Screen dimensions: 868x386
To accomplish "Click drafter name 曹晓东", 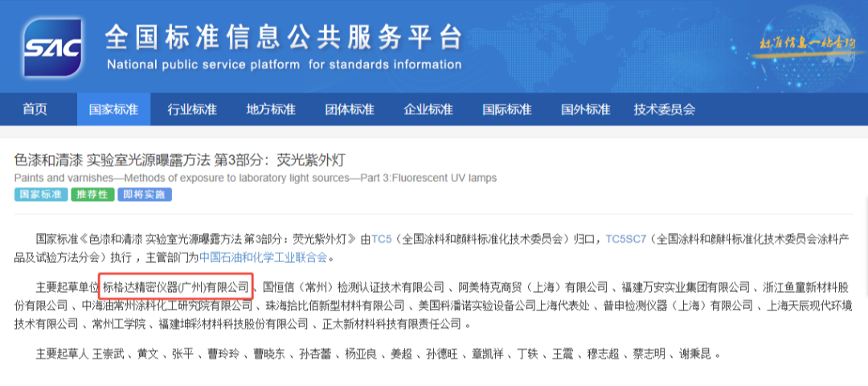I will (x=269, y=354).
